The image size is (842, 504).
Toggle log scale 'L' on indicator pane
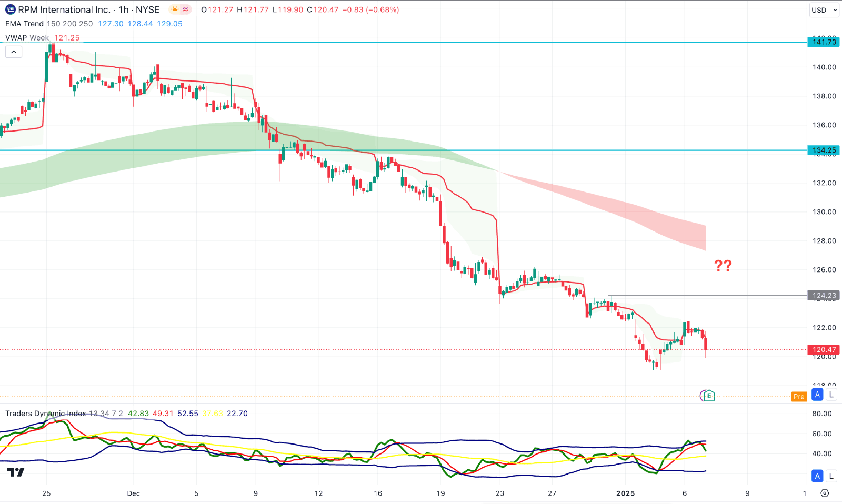831,476
